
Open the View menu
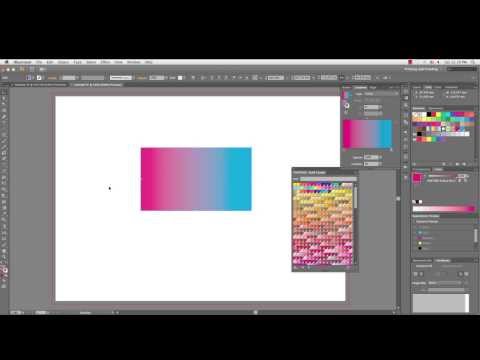pyautogui.click(x=119, y=62)
